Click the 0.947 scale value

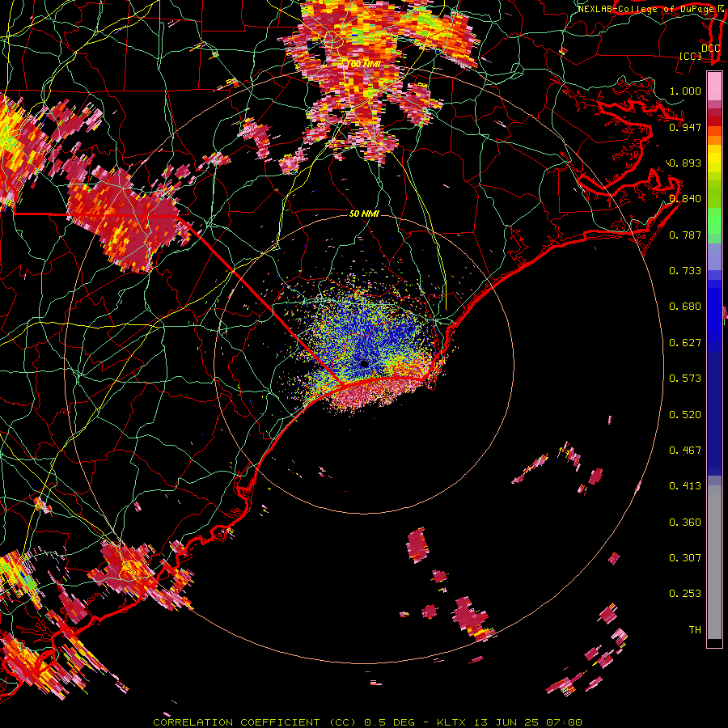coord(685,127)
